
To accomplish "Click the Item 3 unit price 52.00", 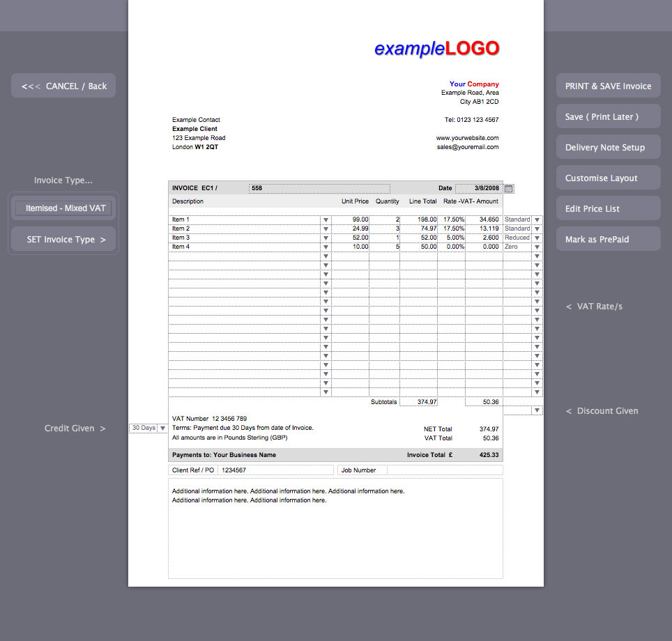I will (350, 238).
